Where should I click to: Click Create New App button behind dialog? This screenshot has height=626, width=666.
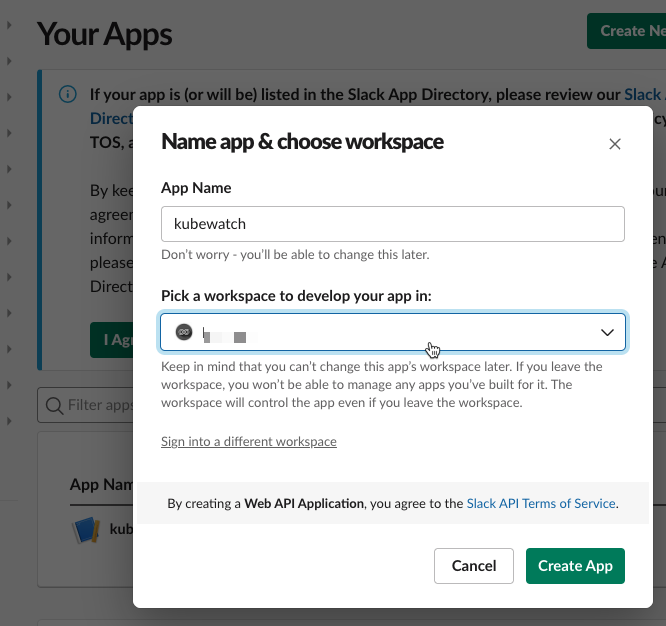[626, 31]
